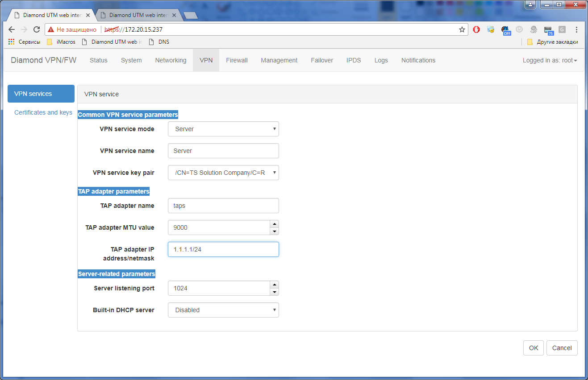
Task: Click the gray power button extension
Action: click(x=519, y=29)
